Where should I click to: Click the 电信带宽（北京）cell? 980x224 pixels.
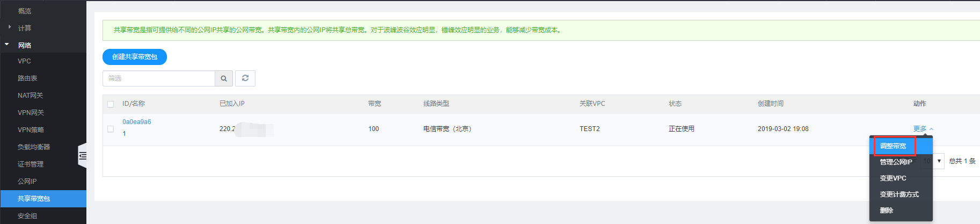point(448,129)
